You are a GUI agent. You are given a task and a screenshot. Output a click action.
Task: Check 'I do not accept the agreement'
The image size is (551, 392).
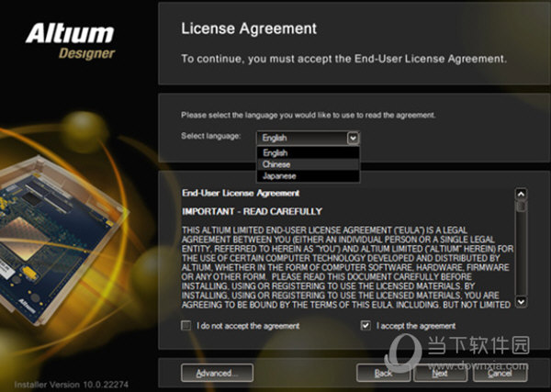click(186, 326)
